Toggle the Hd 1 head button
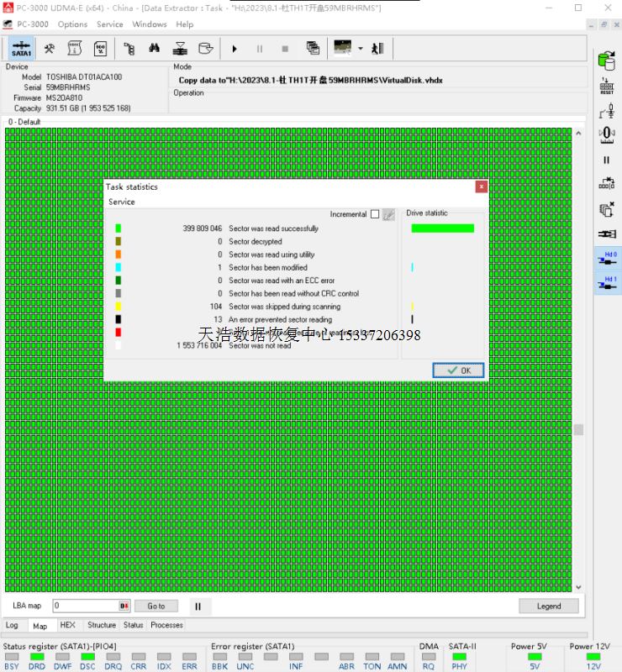 (607, 283)
